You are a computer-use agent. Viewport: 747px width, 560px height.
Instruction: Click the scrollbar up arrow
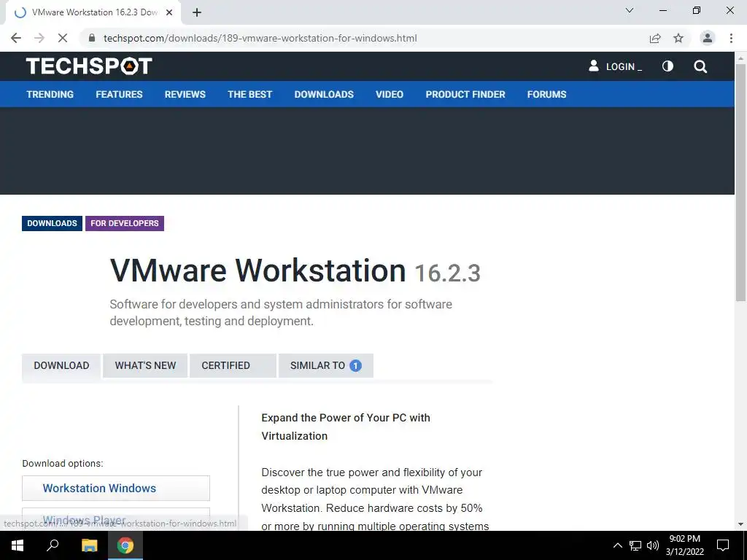tap(740, 58)
